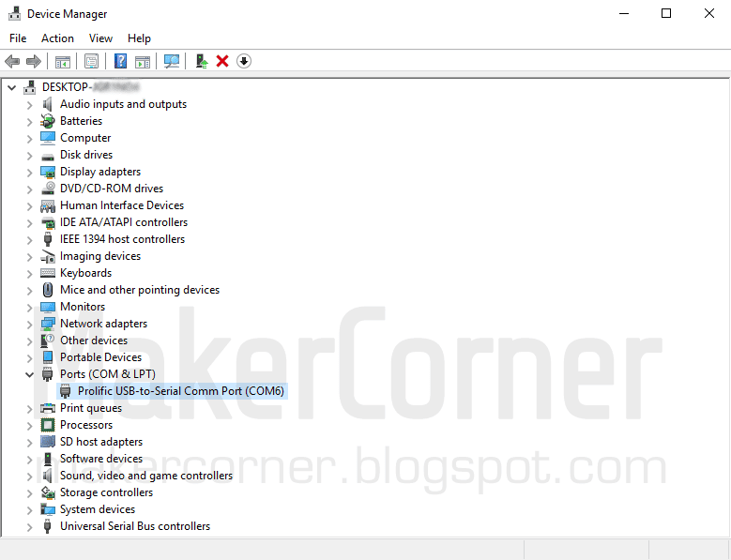This screenshot has width=731, height=560.
Task: Select Prolific USB-to-Serial Comm Port (COM6)
Action: [181, 391]
